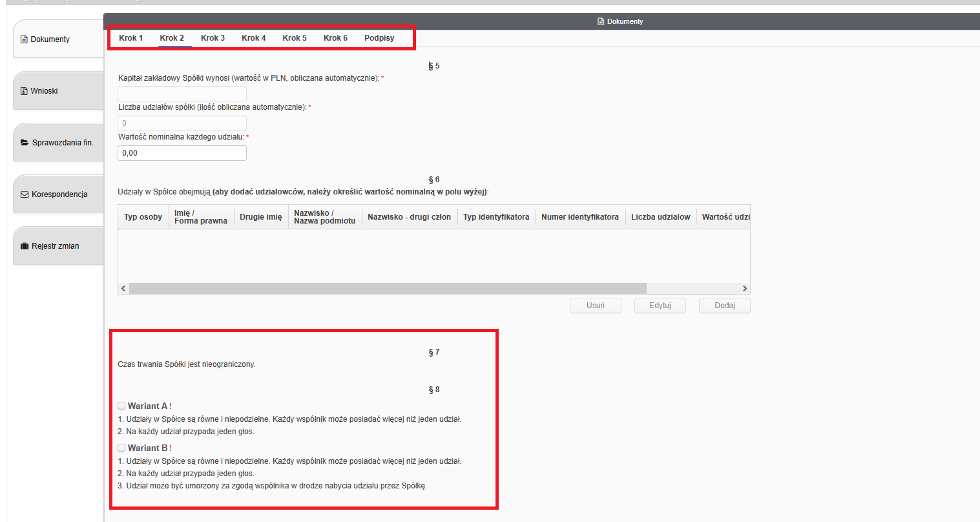Switch to the Krok 2 tab
Viewport: 980px width, 522px height.
172,38
